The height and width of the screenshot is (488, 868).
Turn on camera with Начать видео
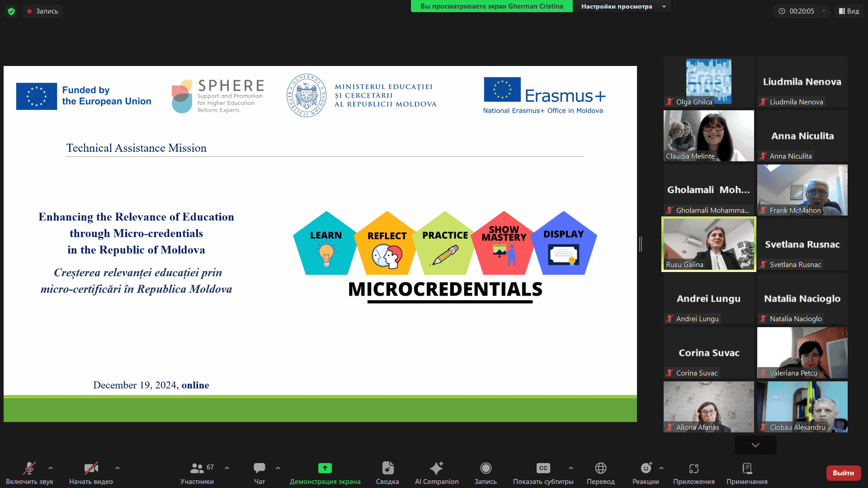pyautogui.click(x=91, y=468)
